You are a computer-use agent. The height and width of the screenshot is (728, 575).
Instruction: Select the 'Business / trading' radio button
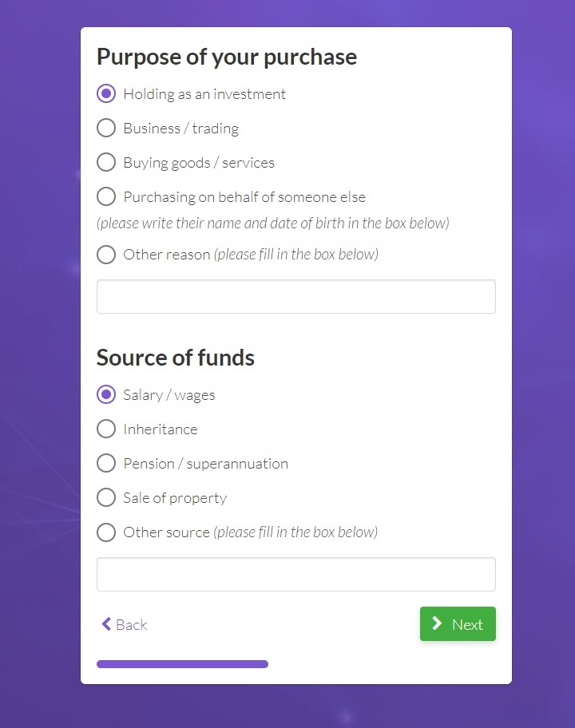pos(106,128)
